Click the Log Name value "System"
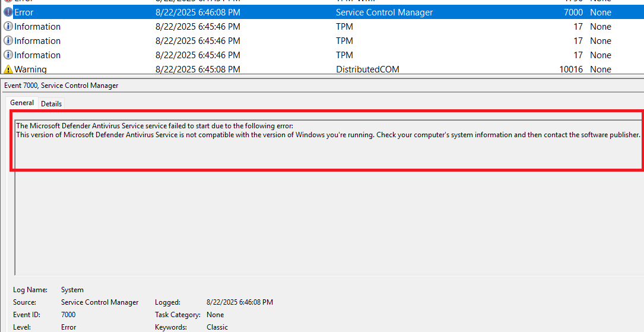The width and height of the screenshot is (644, 332). click(72, 290)
